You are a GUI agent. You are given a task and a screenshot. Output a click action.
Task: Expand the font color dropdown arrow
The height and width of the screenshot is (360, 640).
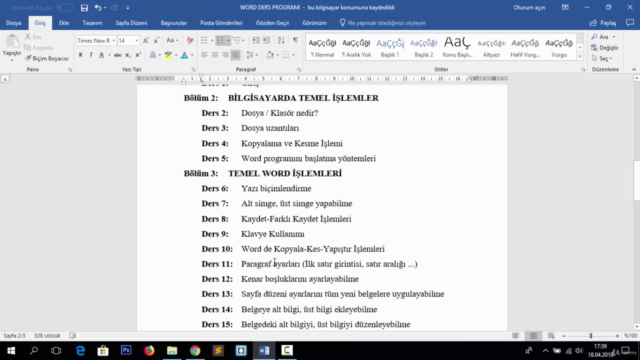click(192, 55)
